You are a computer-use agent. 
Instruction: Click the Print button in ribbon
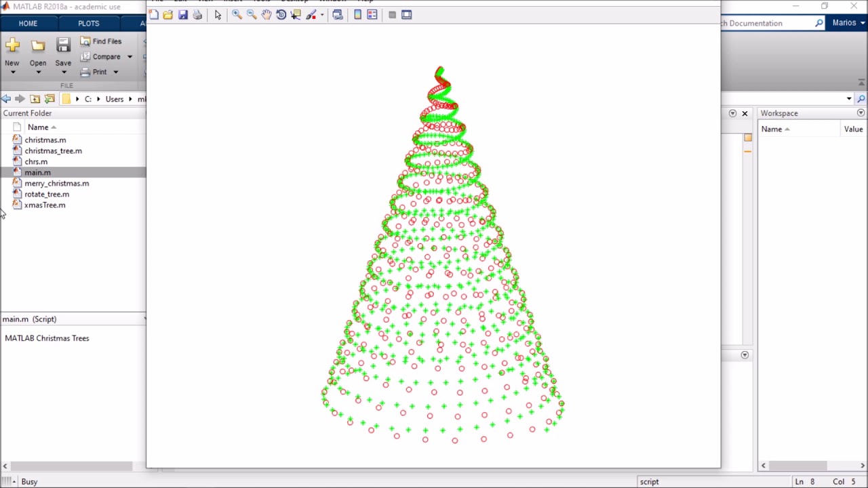click(94, 72)
